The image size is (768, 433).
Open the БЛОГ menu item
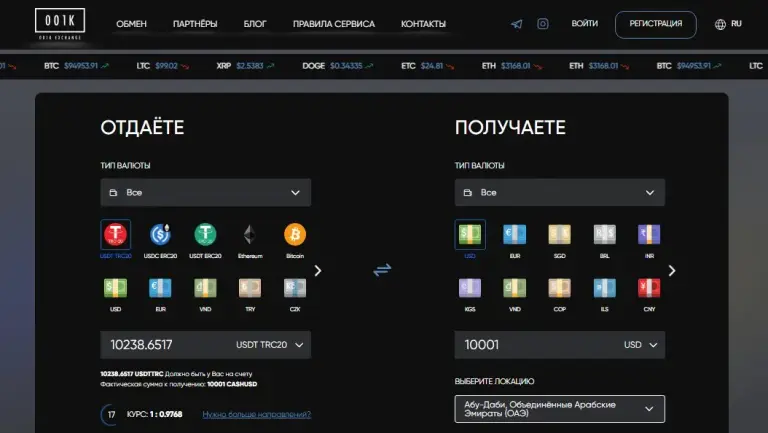click(x=255, y=24)
